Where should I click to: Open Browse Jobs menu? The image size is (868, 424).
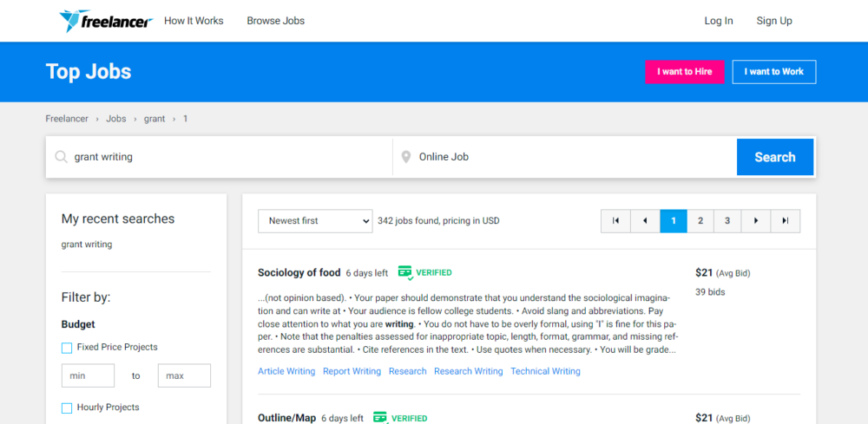(276, 21)
